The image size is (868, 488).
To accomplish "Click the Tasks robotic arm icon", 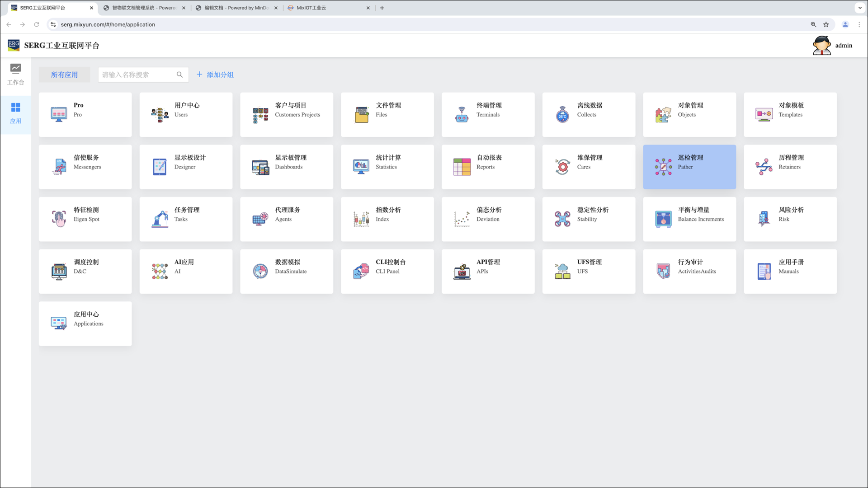I will [x=160, y=219].
